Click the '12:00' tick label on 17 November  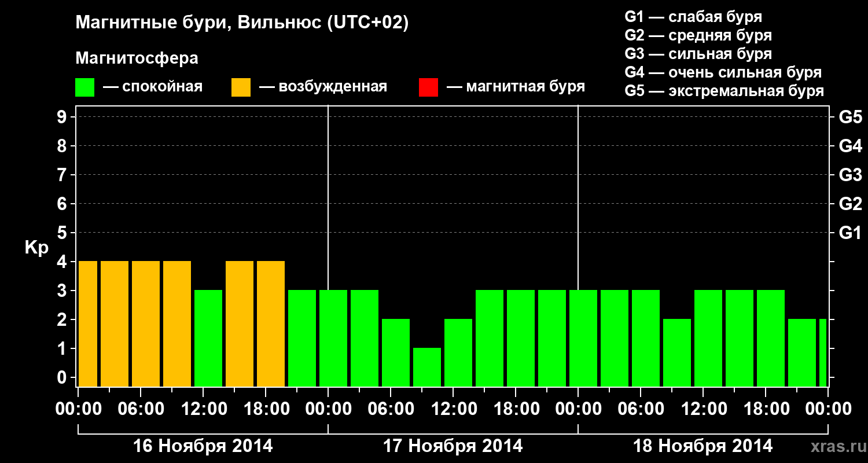[453, 409]
